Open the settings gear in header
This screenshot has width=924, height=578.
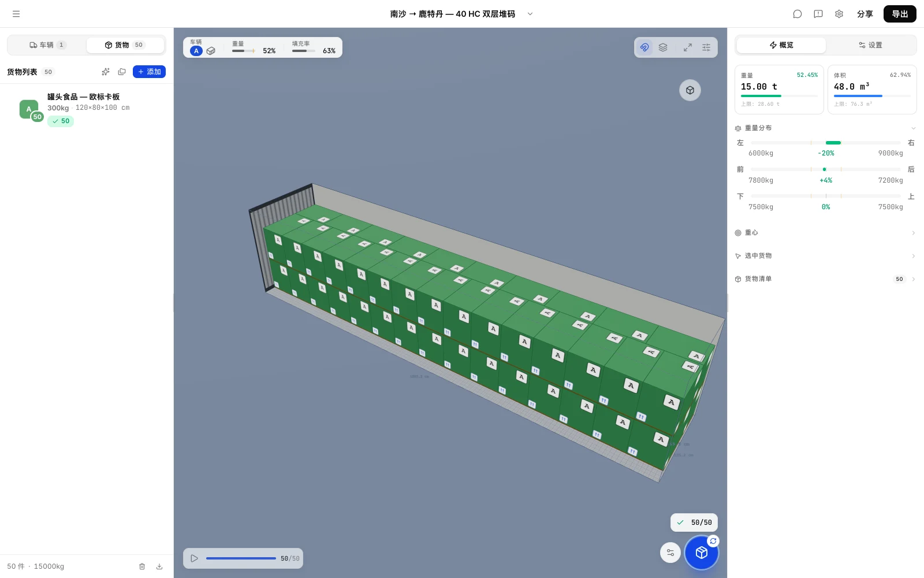point(839,14)
